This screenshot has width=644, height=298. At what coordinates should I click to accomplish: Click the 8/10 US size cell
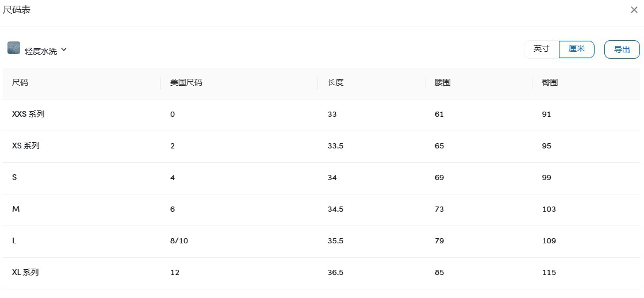(x=179, y=240)
